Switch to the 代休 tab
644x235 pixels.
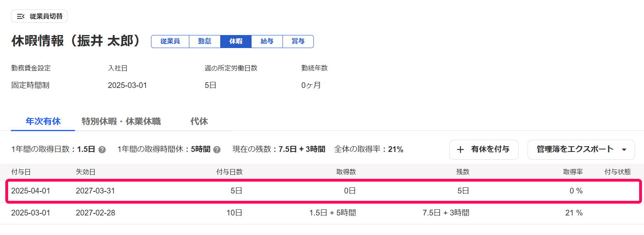tap(199, 121)
